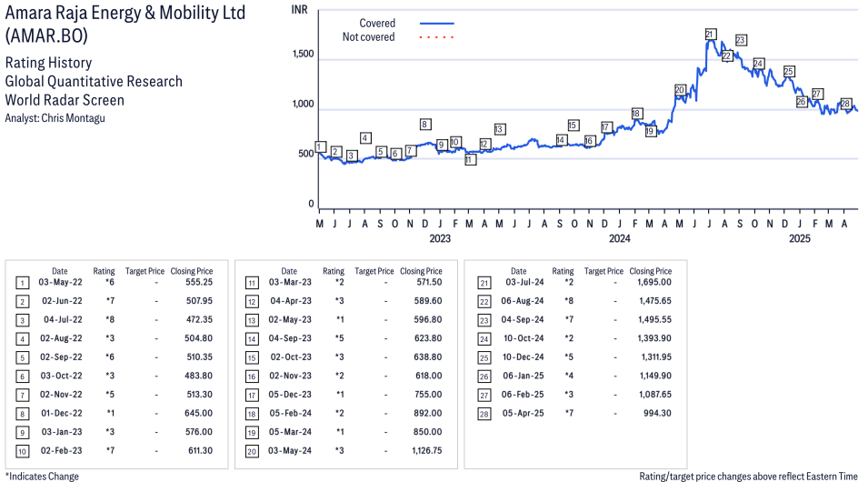Click closing price 1,126.75
This screenshot has width=868, height=482.
click(427, 451)
